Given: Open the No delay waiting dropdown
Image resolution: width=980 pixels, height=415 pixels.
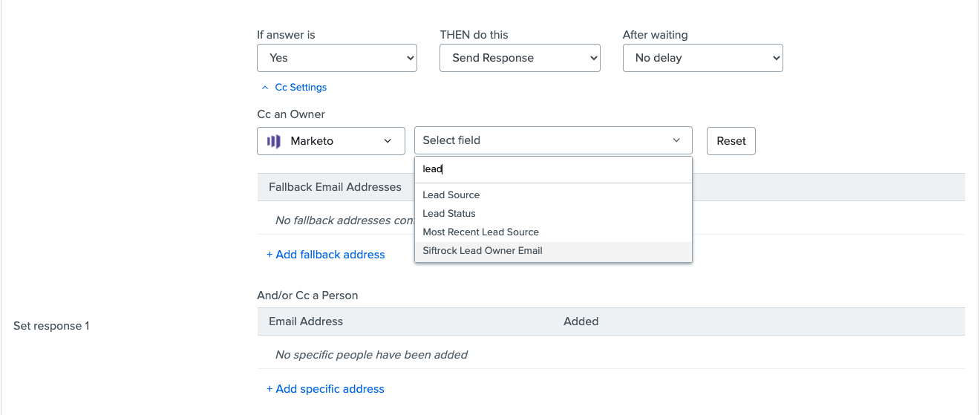Looking at the screenshot, I should [x=702, y=58].
